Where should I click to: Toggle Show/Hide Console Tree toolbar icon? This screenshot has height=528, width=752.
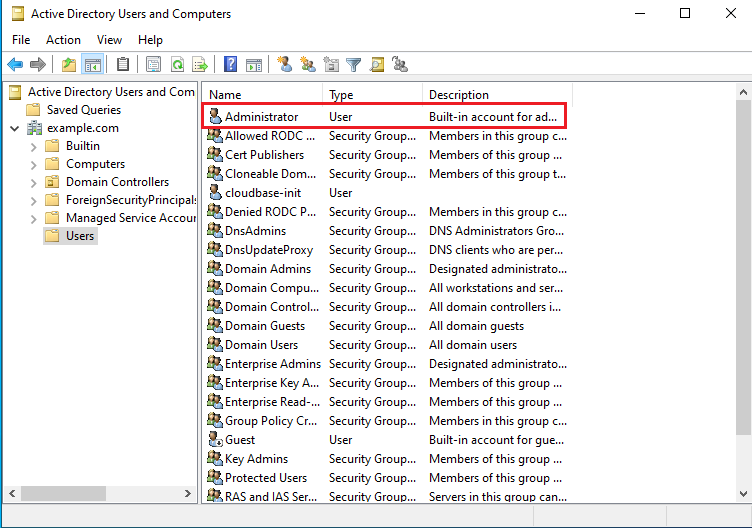coord(93,64)
